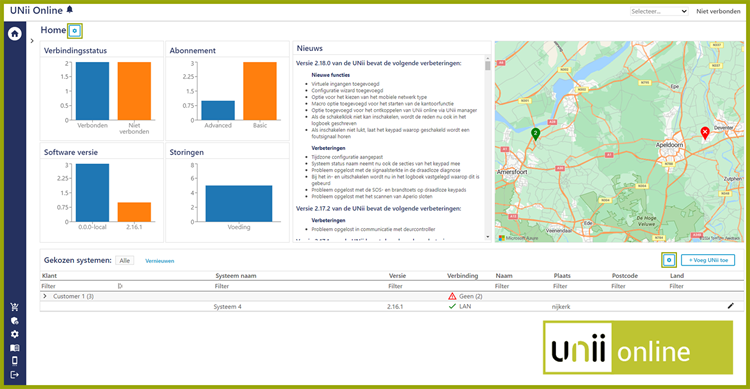Sort by the Plaats column header

(x=562, y=276)
